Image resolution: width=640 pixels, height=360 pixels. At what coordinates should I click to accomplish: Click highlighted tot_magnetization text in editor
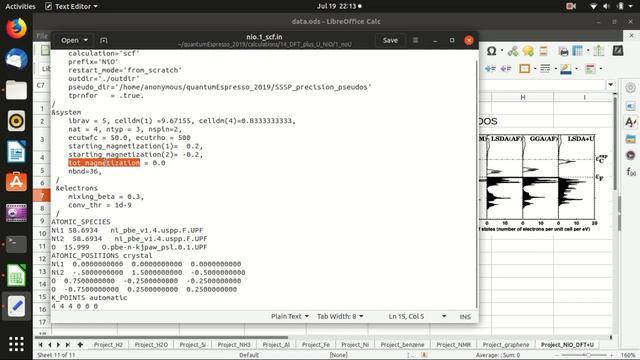point(104,163)
